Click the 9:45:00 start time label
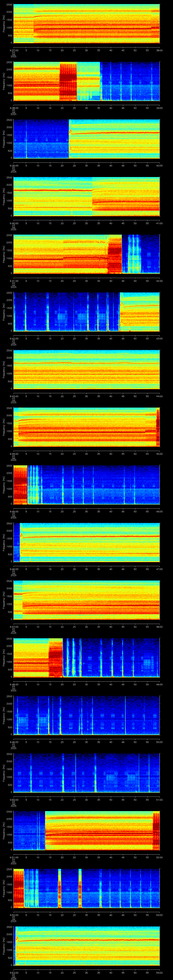Image resolution: width=173 pixels, height=980 pixels. click(14, 511)
